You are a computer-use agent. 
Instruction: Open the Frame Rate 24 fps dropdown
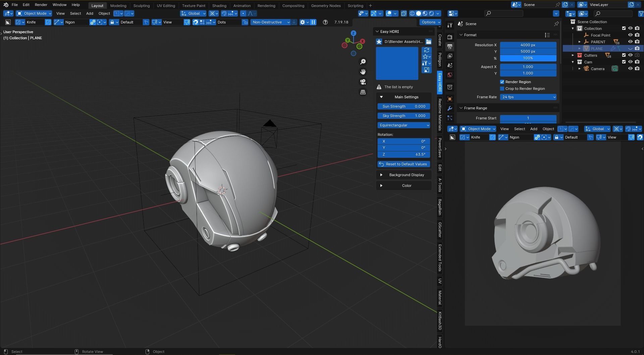click(528, 97)
